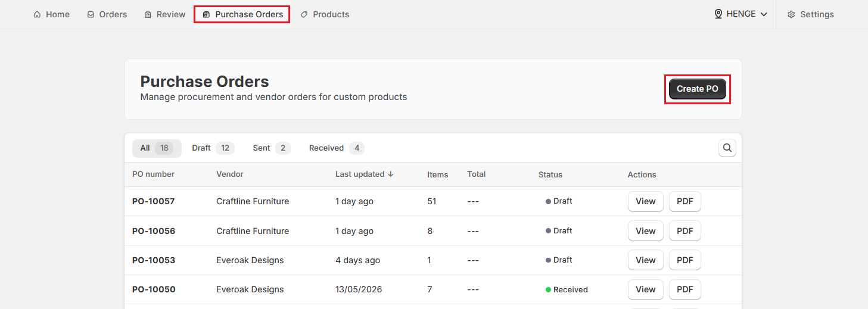Click the Home house icon

point(38,14)
